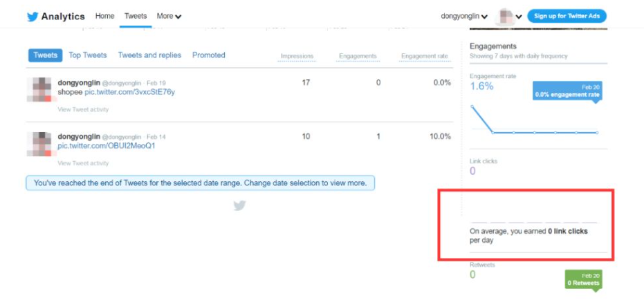
Task: Click the Twitter bird logo
Action: tap(33, 17)
